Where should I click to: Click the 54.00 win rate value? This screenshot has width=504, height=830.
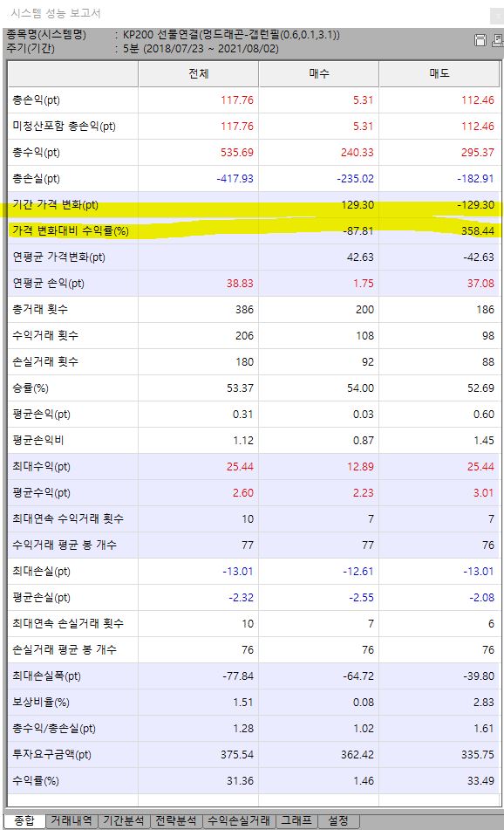pyautogui.click(x=360, y=388)
